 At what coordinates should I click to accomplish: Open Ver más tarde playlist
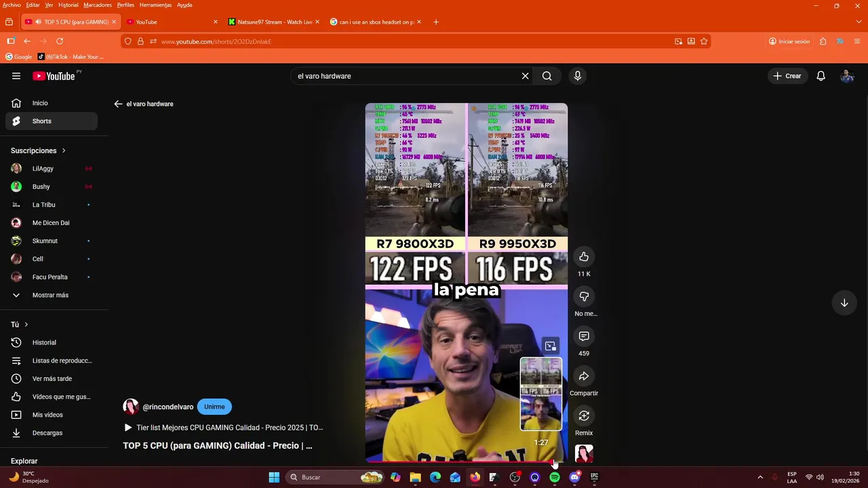coord(52,379)
